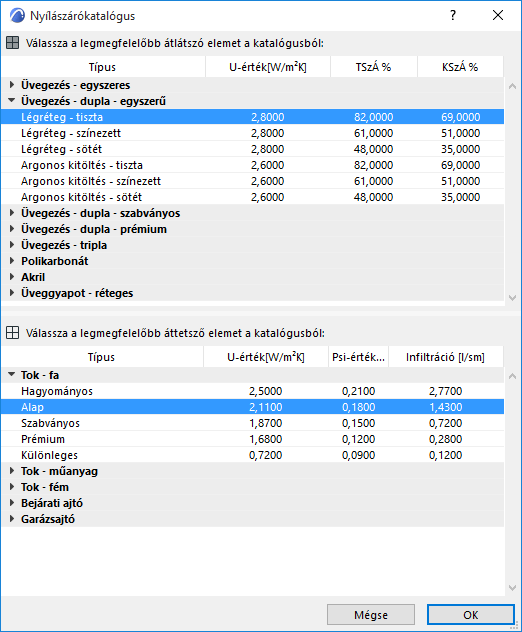Click the upper list scroll down arrow
The image size is (522, 632).
click(x=512, y=298)
